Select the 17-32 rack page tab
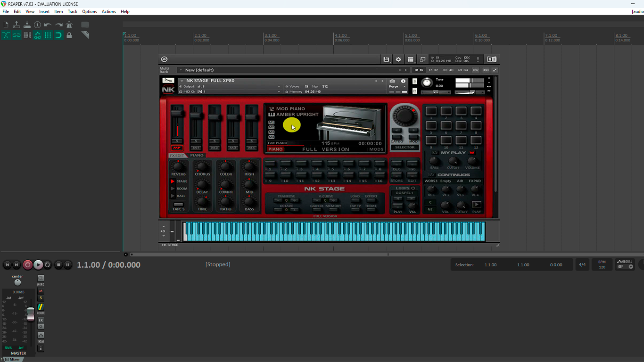The image size is (644, 362). pyautogui.click(x=433, y=70)
